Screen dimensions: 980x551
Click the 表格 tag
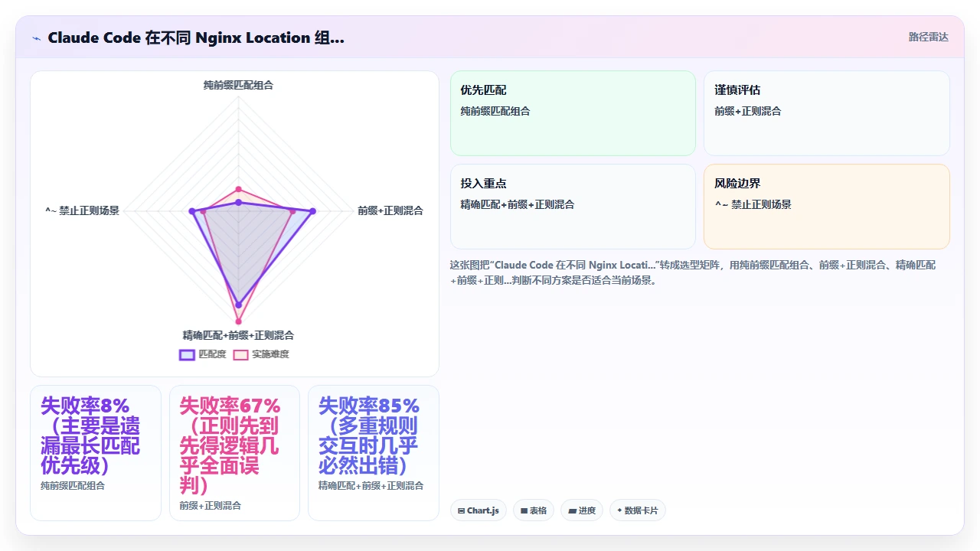(x=534, y=510)
